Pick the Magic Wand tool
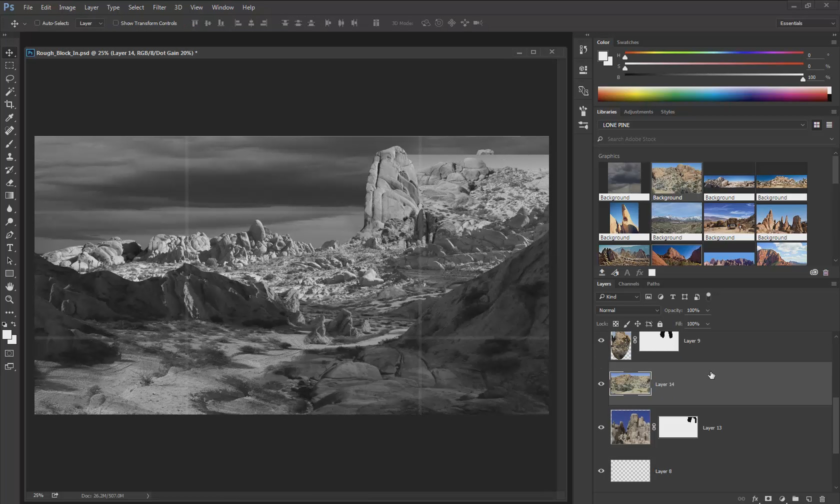This screenshot has height=504, width=840. tap(9, 91)
